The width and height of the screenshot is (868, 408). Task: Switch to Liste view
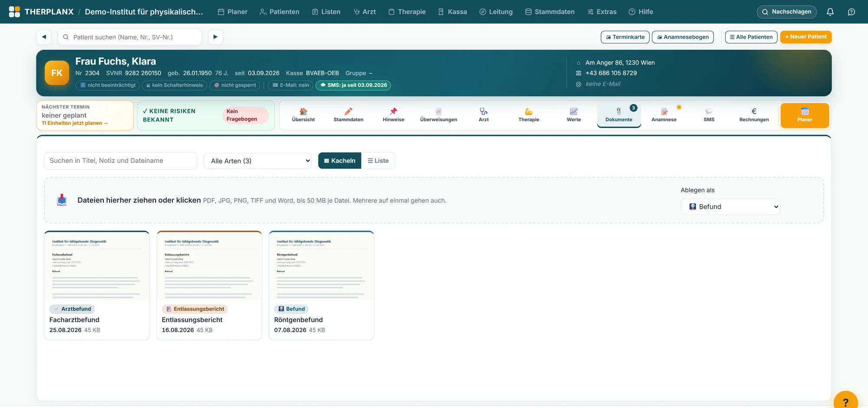pyautogui.click(x=378, y=161)
